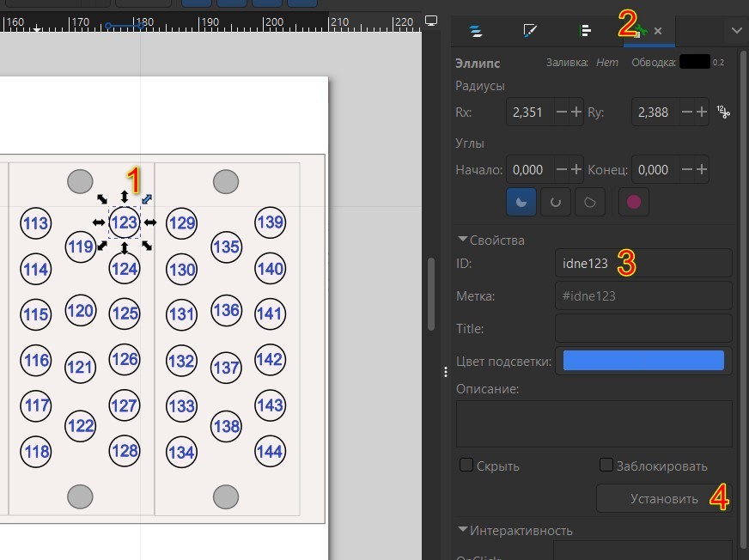Select circle numbered 129

click(181, 222)
